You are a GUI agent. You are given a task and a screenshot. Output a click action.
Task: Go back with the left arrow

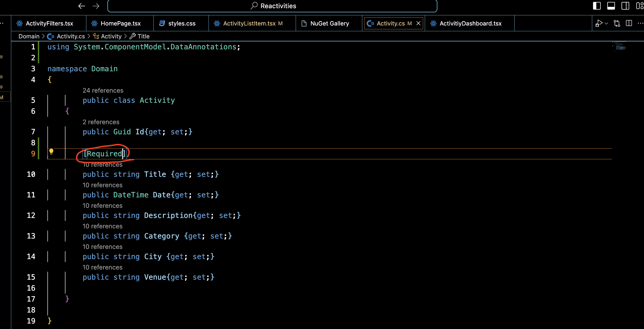[x=81, y=6]
